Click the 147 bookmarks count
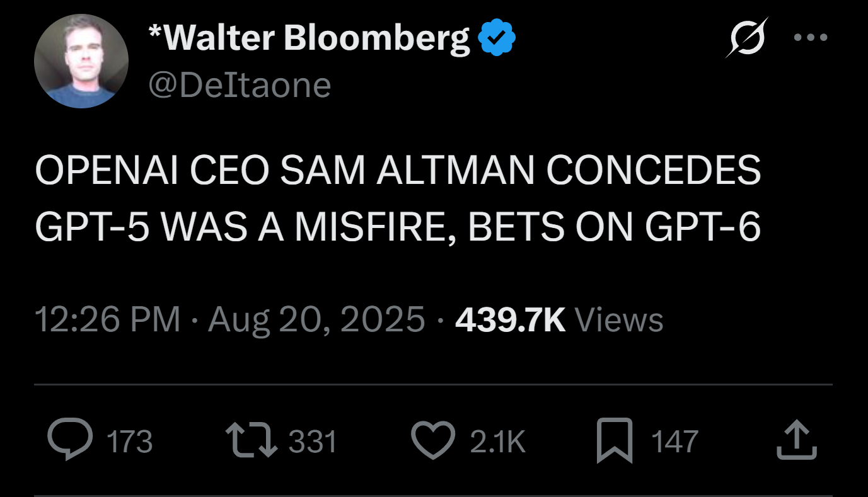The height and width of the screenshot is (497, 868). point(675,442)
